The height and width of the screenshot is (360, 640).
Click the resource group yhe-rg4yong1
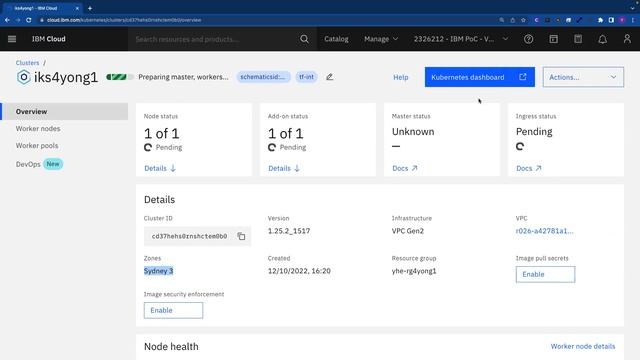pos(414,271)
